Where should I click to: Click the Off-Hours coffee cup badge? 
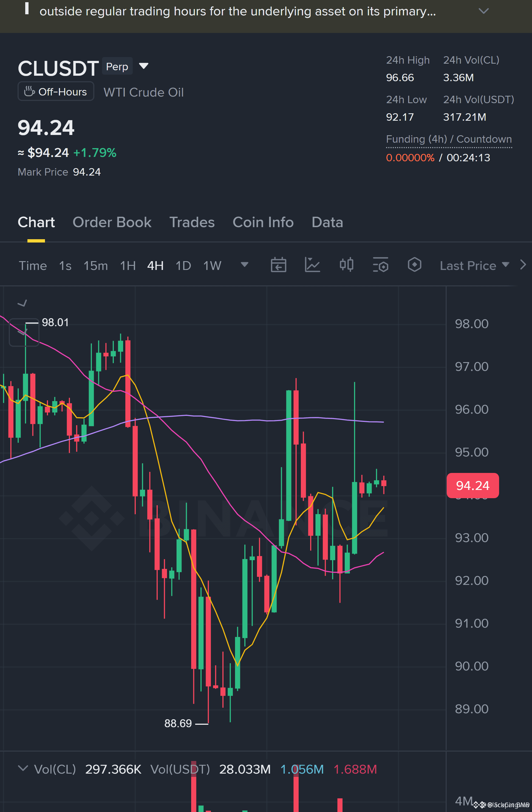56,91
